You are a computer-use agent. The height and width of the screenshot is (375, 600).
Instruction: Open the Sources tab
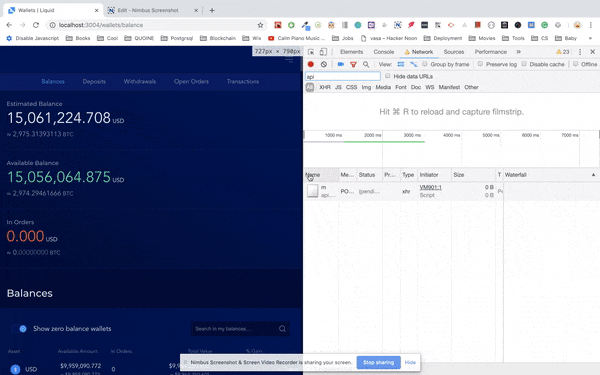[x=454, y=52]
